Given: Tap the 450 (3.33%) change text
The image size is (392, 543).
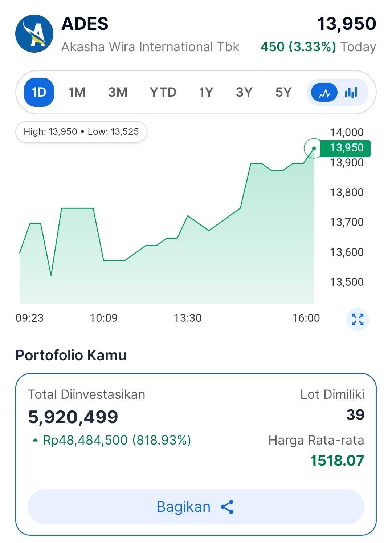Looking at the screenshot, I should (x=298, y=47).
